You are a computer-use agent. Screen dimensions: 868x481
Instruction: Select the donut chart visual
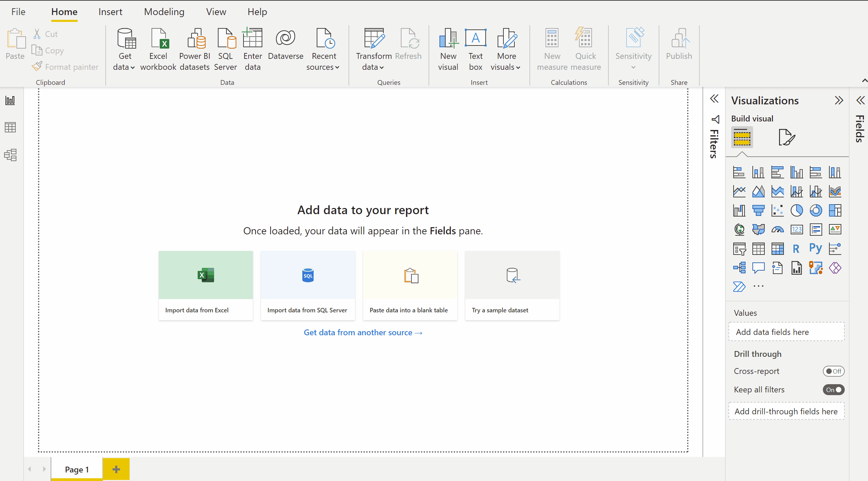tap(816, 210)
